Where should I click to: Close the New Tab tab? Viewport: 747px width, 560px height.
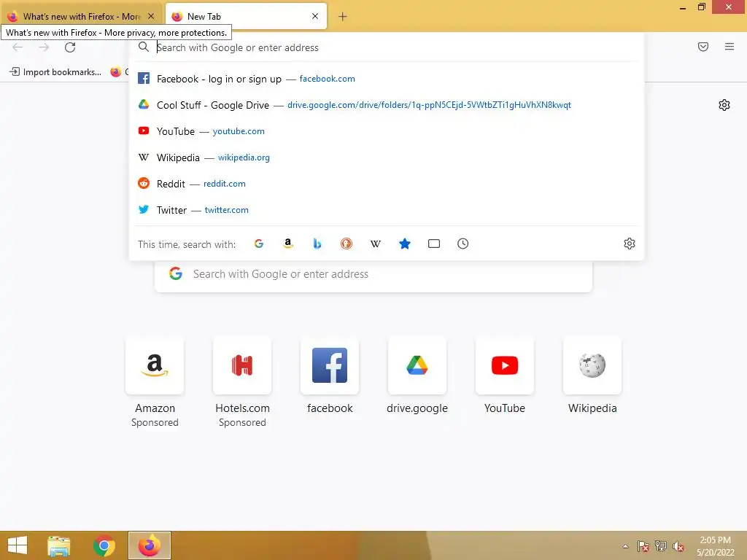315,16
